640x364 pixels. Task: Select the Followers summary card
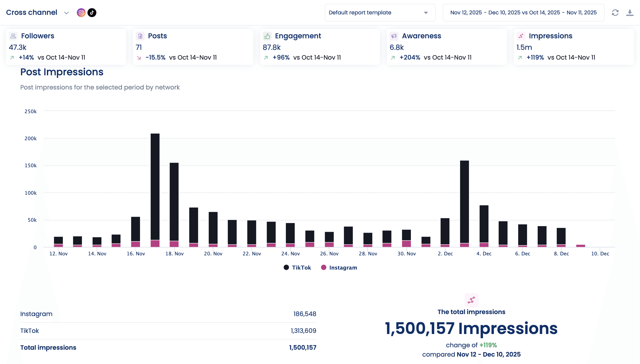(66, 47)
